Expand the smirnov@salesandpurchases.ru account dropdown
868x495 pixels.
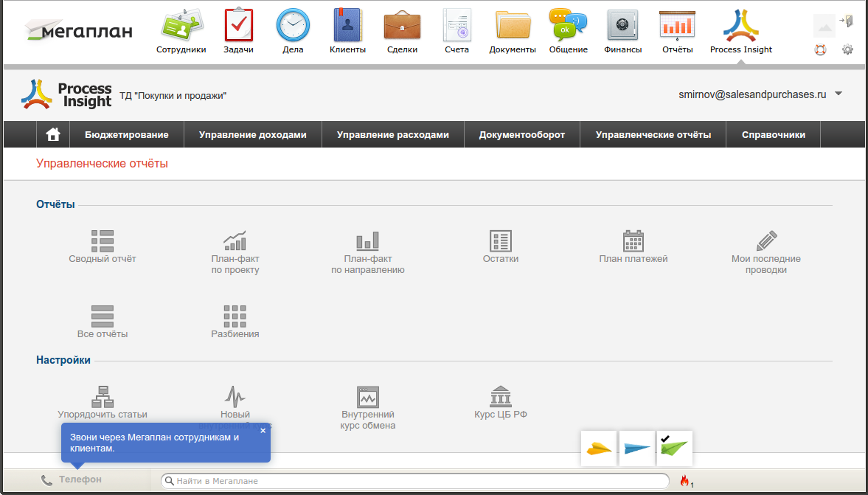click(x=838, y=94)
